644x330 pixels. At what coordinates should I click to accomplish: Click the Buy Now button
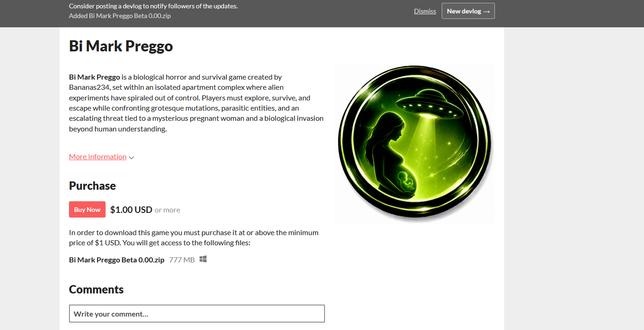(87, 210)
